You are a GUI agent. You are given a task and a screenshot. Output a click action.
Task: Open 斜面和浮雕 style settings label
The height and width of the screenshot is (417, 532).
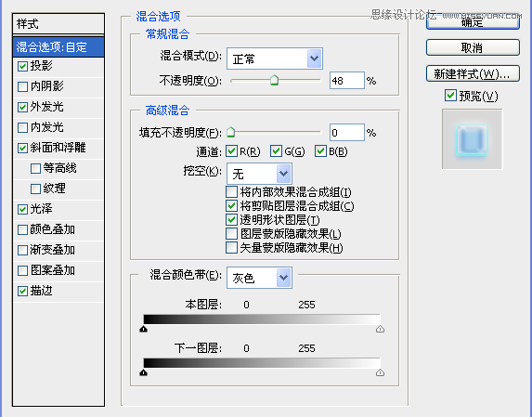coord(58,148)
